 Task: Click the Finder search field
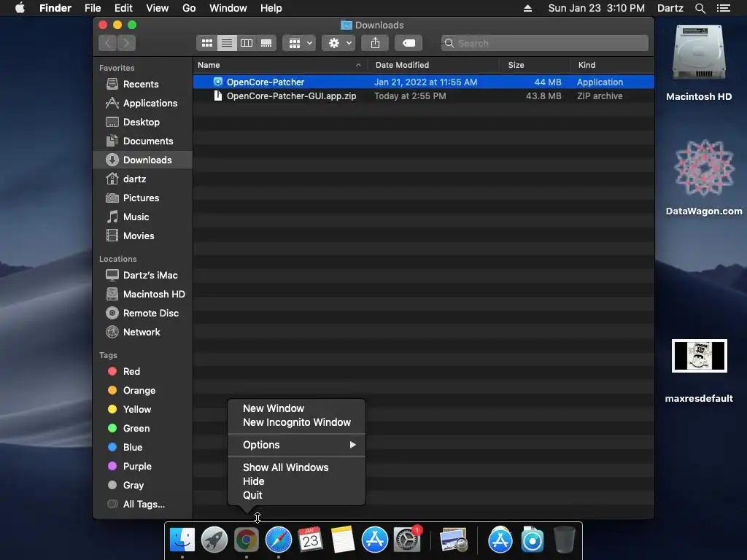click(x=544, y=43)
